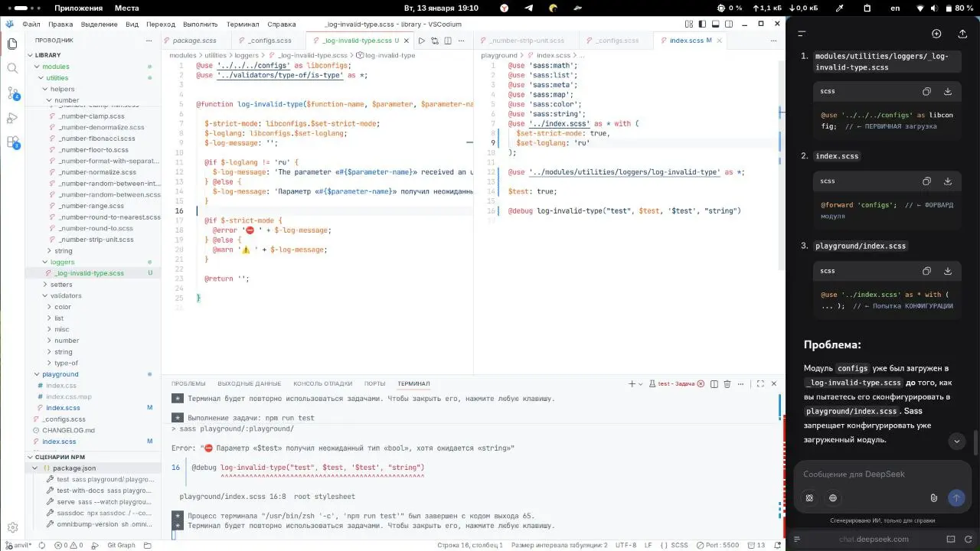Kill terminal with the trash icon
This screenshot has height=551, width=980.
pos(727,383)
